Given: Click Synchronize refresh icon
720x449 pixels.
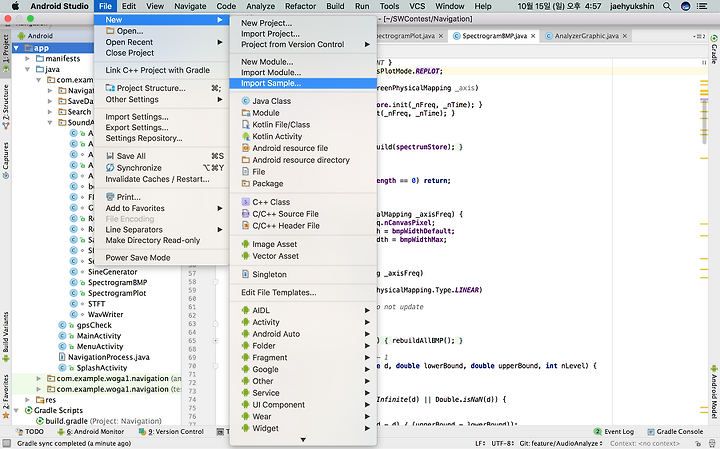Looking at the screenshot, I should click(x=110, y=168).
